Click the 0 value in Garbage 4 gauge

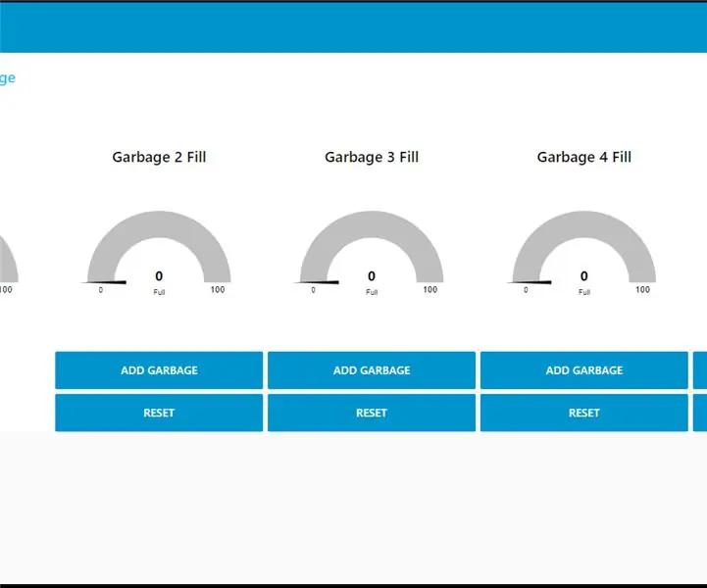click(x=583, y=275)
